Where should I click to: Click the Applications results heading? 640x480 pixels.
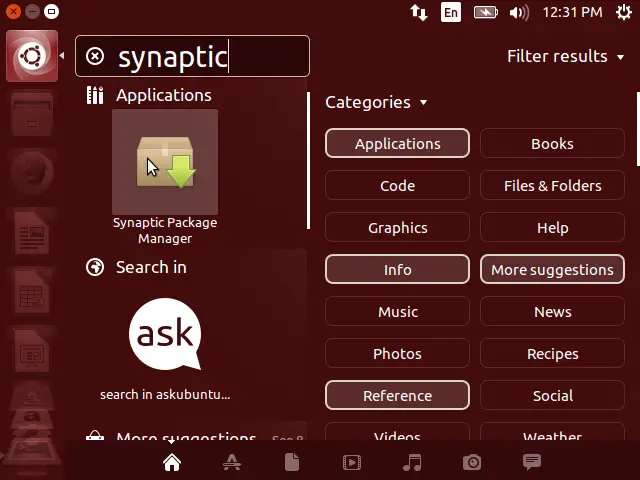[164, 95]
